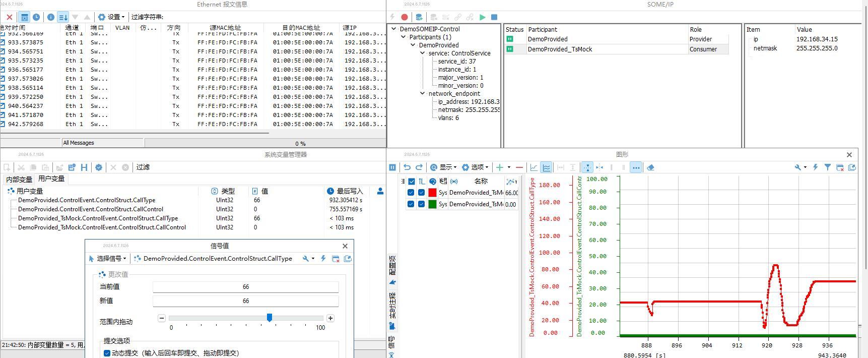This screenshot has width=868, height=358.
Task: Click the undo arrow in graph toolbar
Action: tap(407, 167)
